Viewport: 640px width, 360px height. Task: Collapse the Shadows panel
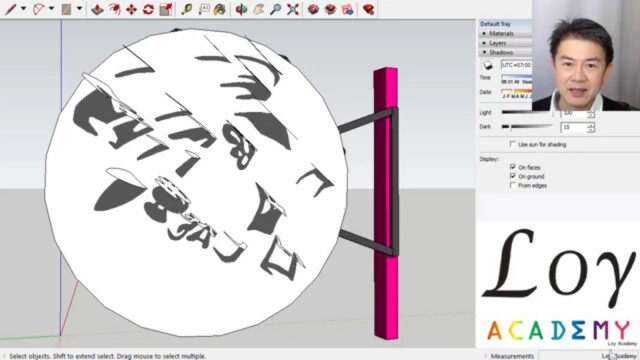(505, 52)
